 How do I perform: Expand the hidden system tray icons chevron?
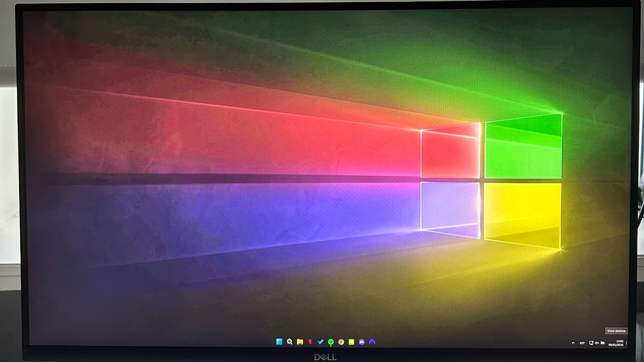click(x=573, y=343)
